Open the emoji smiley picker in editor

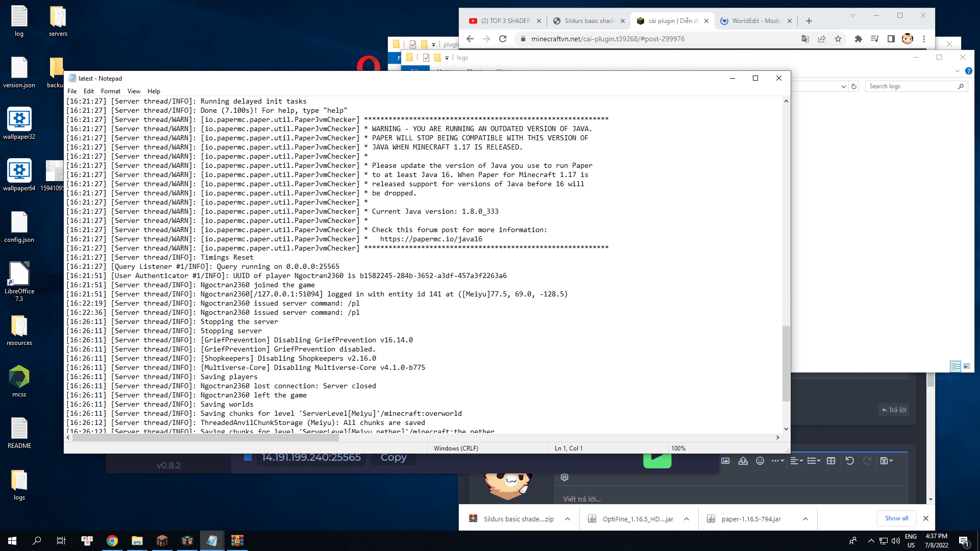[760, 461]
